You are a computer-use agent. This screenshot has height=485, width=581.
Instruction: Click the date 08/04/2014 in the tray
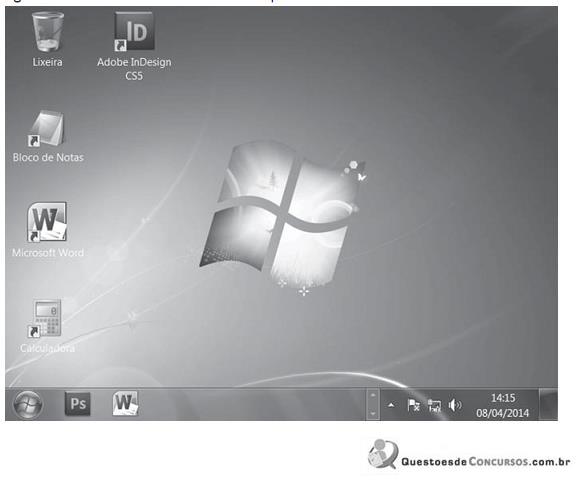click(502, 413)
